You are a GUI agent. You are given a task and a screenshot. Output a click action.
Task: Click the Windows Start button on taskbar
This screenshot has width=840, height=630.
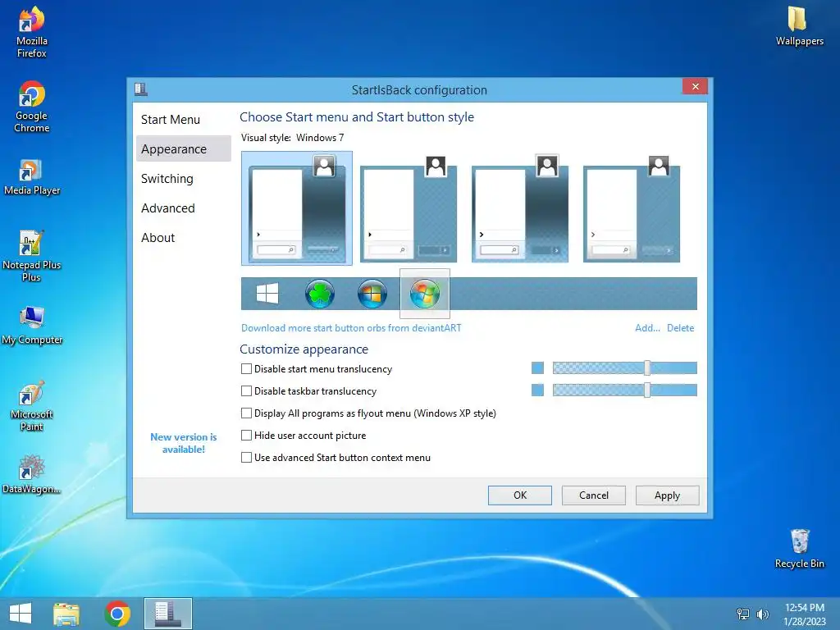click(21, 613)
